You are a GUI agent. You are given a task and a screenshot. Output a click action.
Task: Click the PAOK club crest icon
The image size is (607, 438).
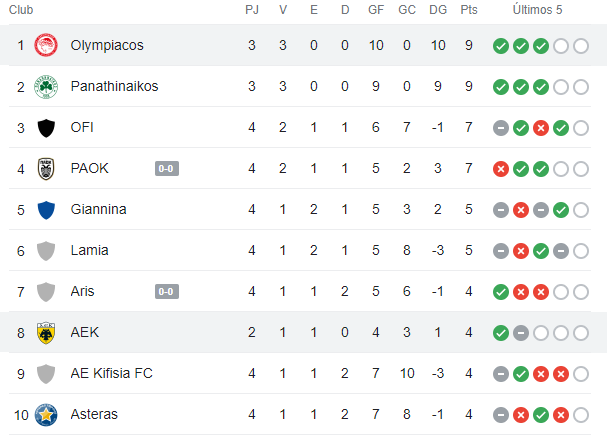tap(46, 169)
